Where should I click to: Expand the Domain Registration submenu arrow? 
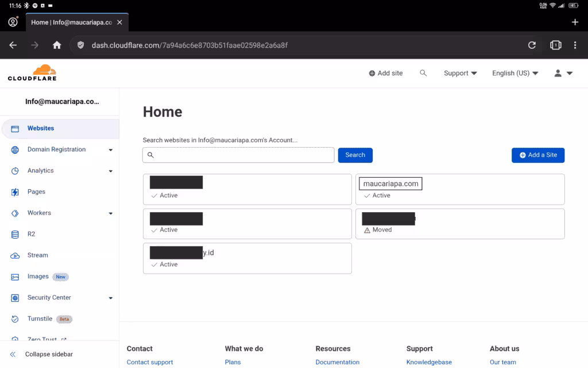tap(111, 150)
